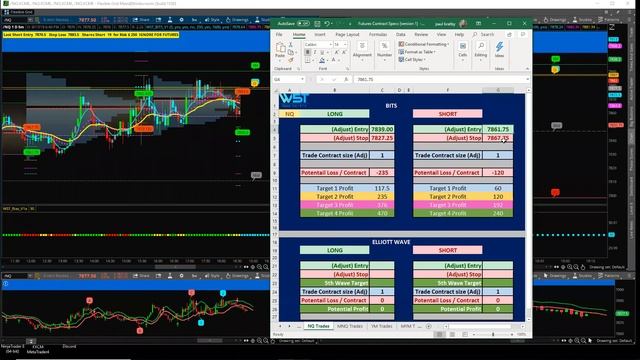Toggle bold formatting in Excel
The width and height of the screenshot is (640, 360).
(307, 52)
